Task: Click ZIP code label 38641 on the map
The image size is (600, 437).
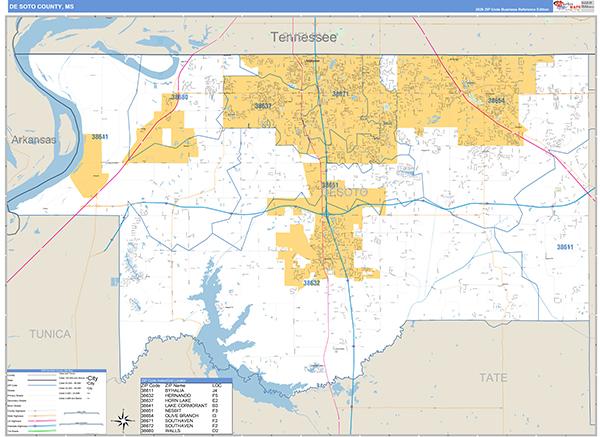Action: [100, 137]
